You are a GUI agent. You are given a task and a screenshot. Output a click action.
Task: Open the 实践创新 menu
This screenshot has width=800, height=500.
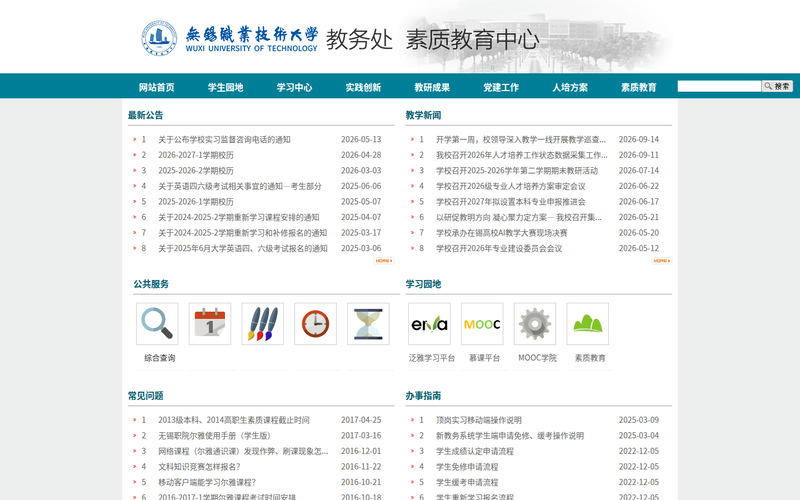tap(363, 87)
